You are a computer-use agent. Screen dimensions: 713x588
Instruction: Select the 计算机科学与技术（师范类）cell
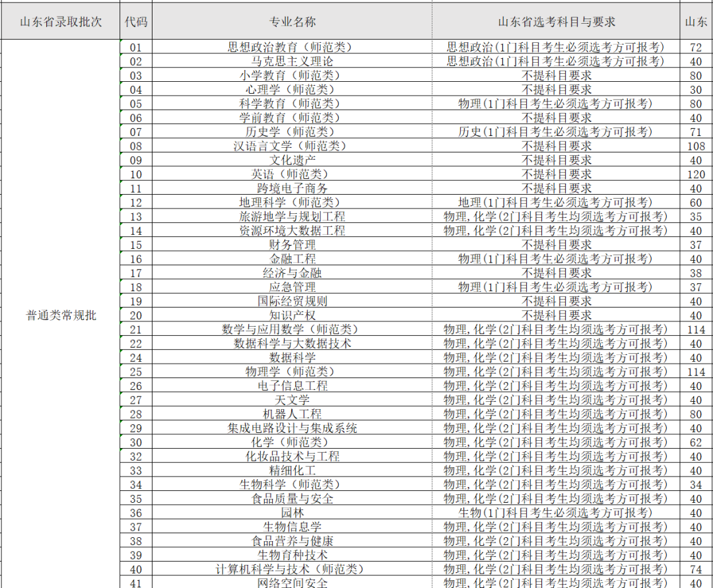[292, 568]
